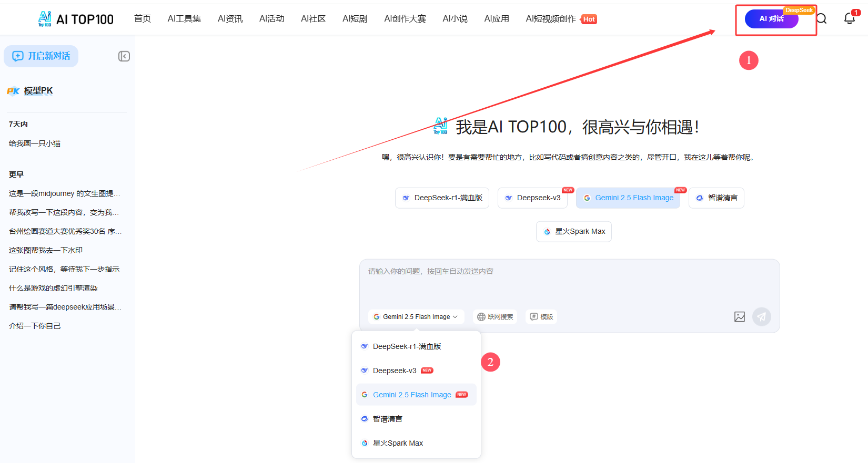
Task: Collapse the sidebar using the panel icon
Action: [x=124, y=56]
